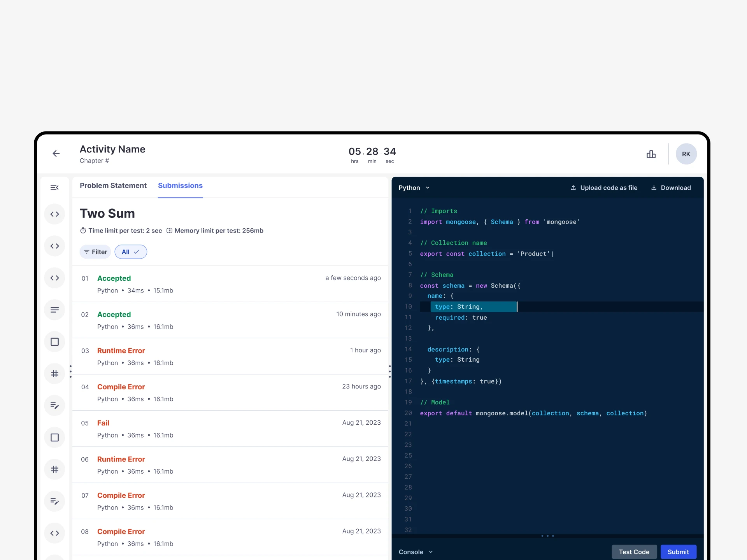Toggle the All filter chip
747x560 pixels.
131,252
